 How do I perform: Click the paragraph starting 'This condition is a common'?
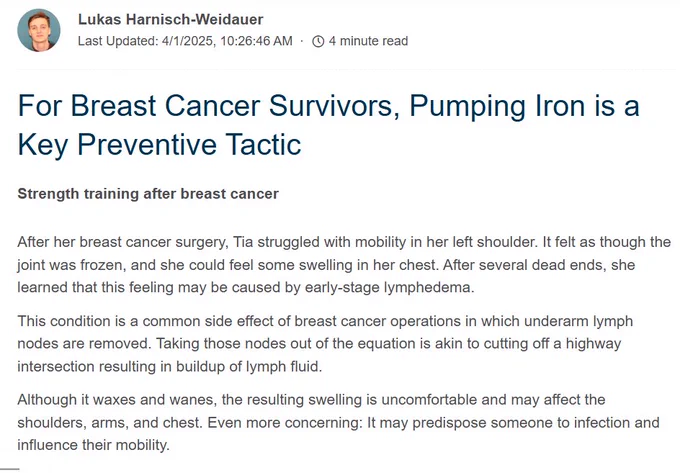(325, 344)
